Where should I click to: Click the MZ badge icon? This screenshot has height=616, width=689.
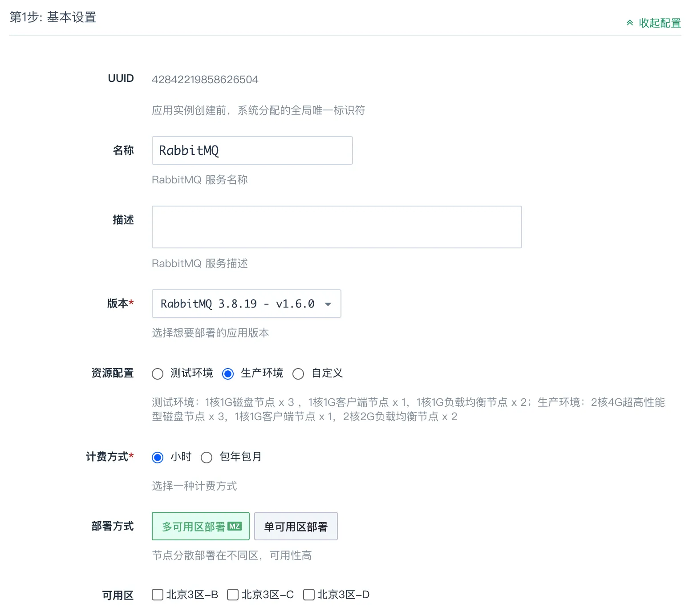point(235,526)
